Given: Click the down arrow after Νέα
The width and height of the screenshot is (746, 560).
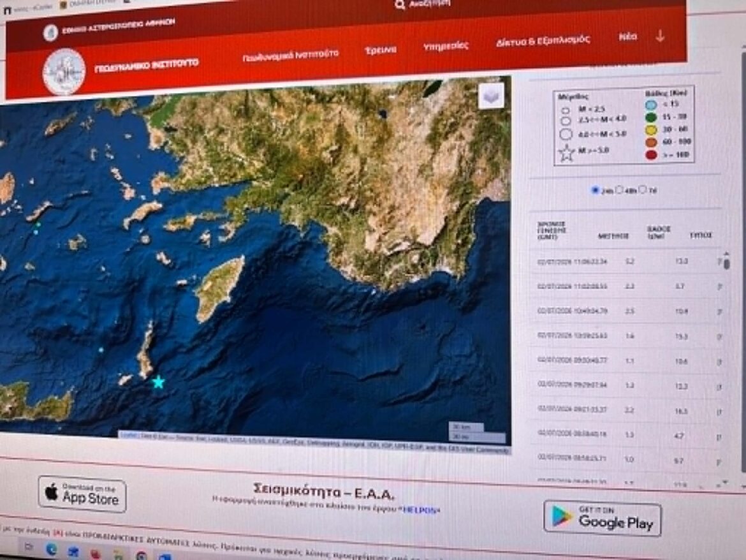Looking at the screenshot, I should (660, 36).
